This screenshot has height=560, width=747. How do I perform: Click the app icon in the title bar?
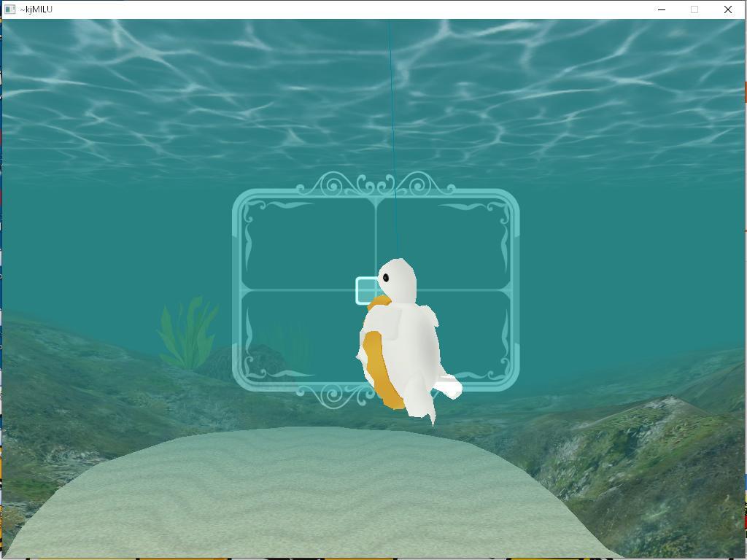tap(9, 9)
